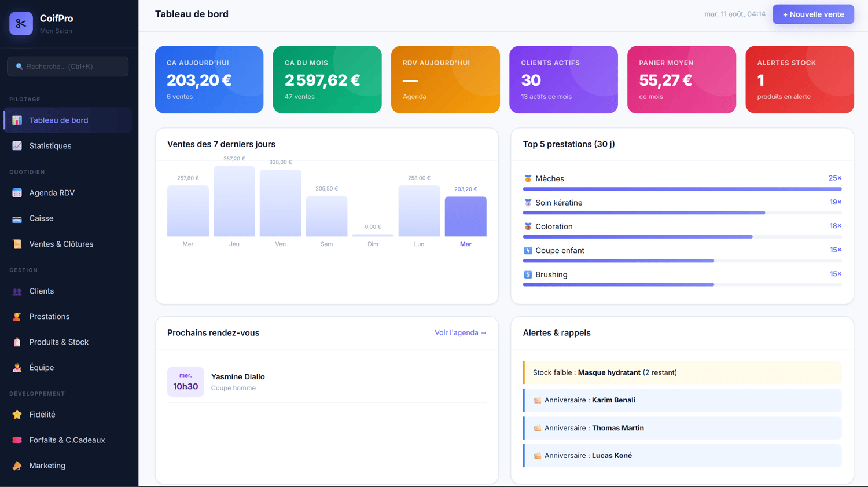868x487 pixels.
Task: Focus the Recherche search field
Action: pyautogui.click(x=68, y=67)
